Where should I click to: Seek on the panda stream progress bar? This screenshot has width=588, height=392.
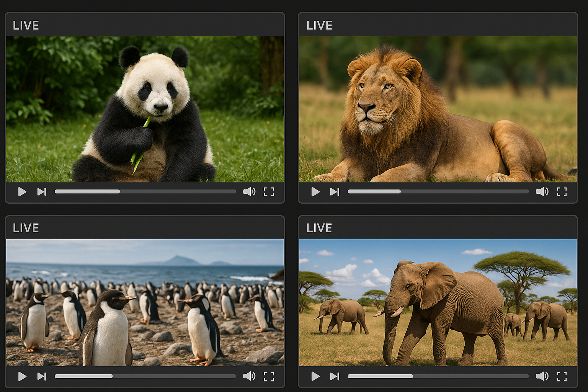145,191
